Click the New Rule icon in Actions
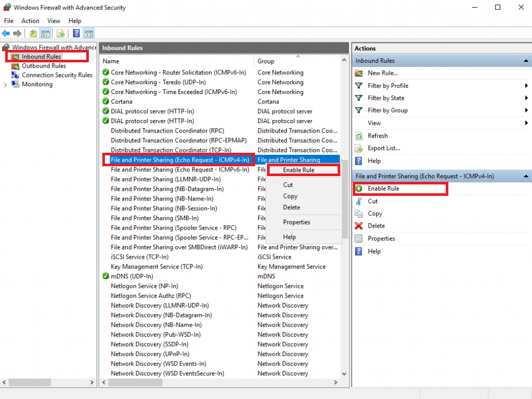The width and height of the screenshot is (532, 399). (358, 73)
